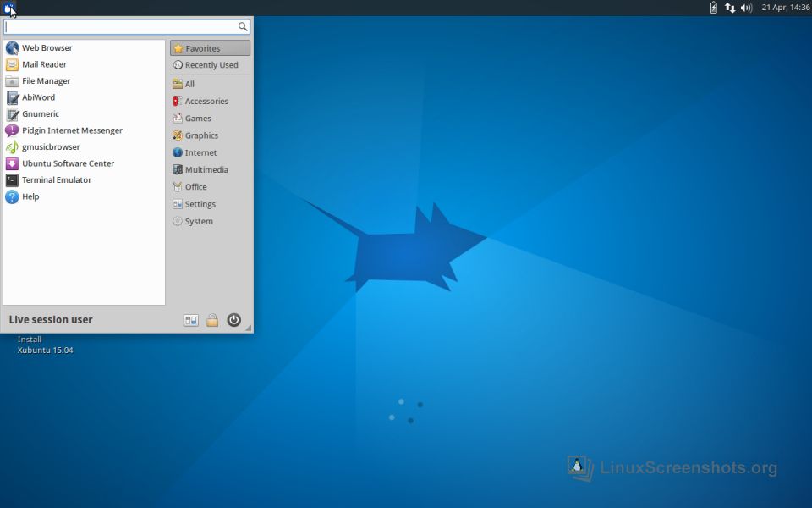This screenshot has width=812, height=508.
Task: Open the settings manager icon beside lock
Action: (191, 320)
